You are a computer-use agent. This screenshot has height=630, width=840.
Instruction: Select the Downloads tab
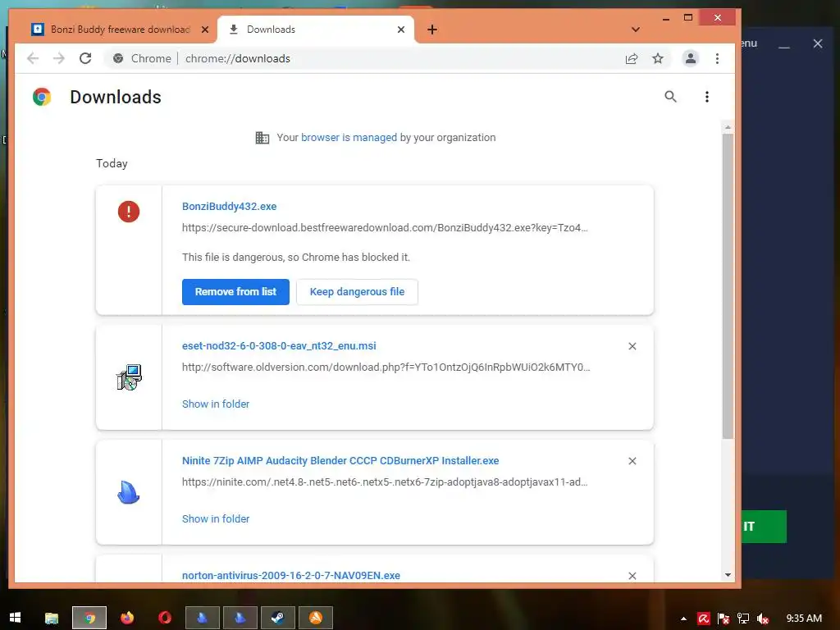pyautogui.click(x=315, y=30)
